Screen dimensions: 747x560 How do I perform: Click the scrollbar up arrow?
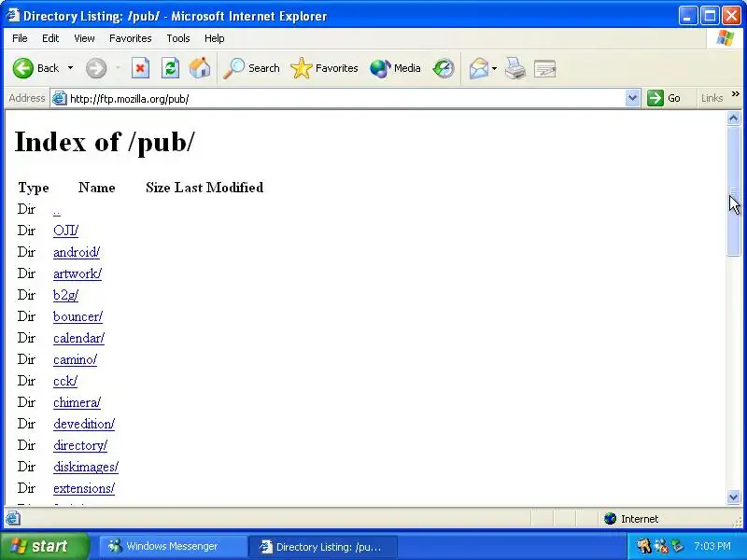[x=734, y=119]
